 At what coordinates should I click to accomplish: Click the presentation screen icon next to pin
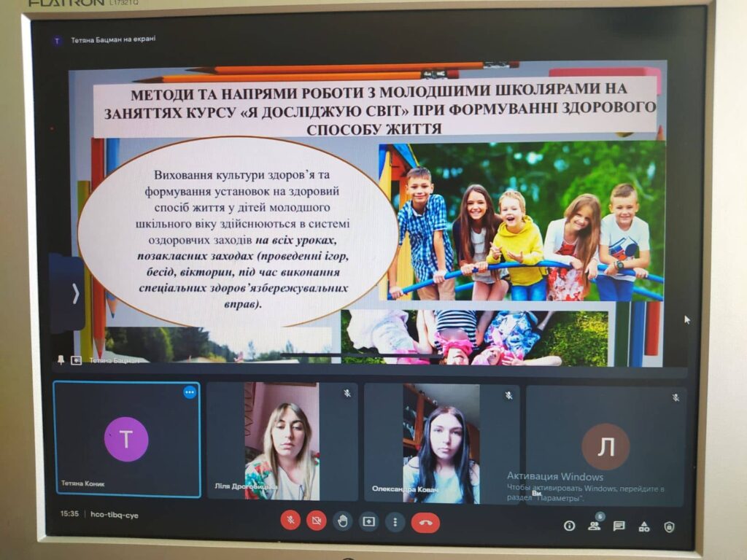(x=76, y=360)
